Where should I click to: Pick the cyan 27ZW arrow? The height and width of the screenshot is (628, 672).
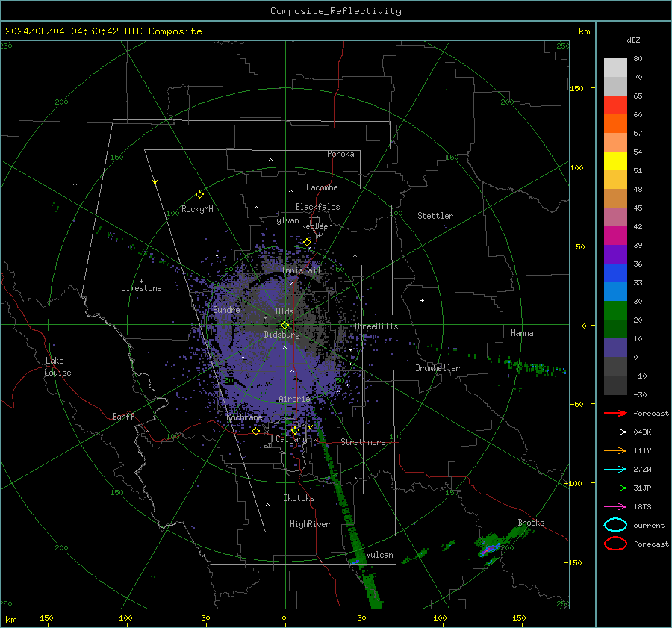[615, 470]
